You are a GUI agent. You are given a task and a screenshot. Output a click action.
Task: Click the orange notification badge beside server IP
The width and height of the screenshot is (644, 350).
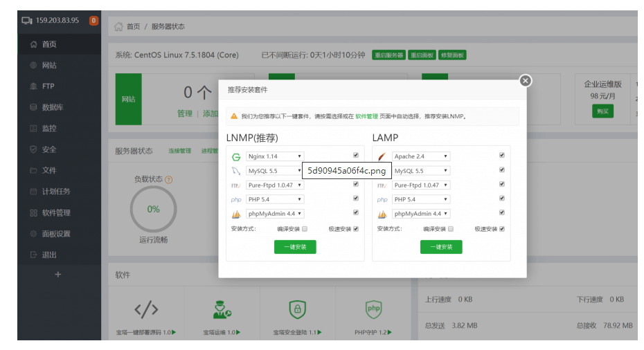[94, 20]
